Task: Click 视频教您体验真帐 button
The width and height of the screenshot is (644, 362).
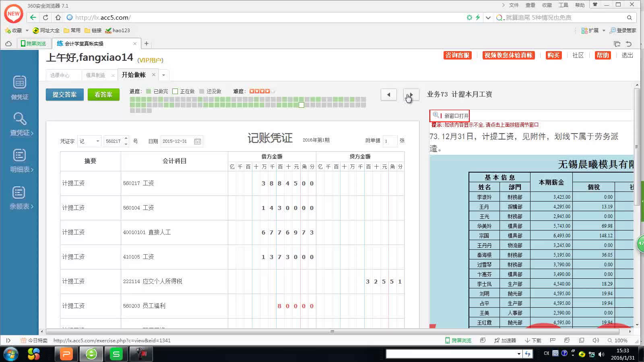Action: tap(508, 55)
